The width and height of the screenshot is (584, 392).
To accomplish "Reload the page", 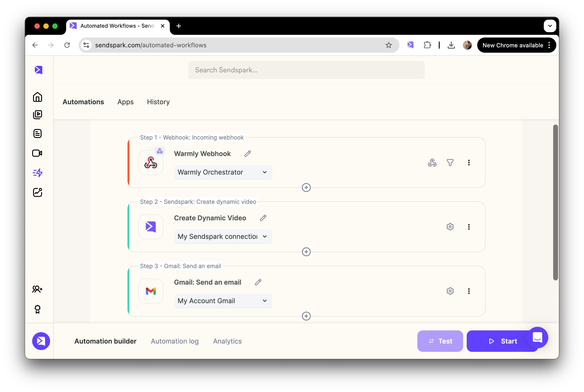I will pyautogui.click(x=67, y=45).
